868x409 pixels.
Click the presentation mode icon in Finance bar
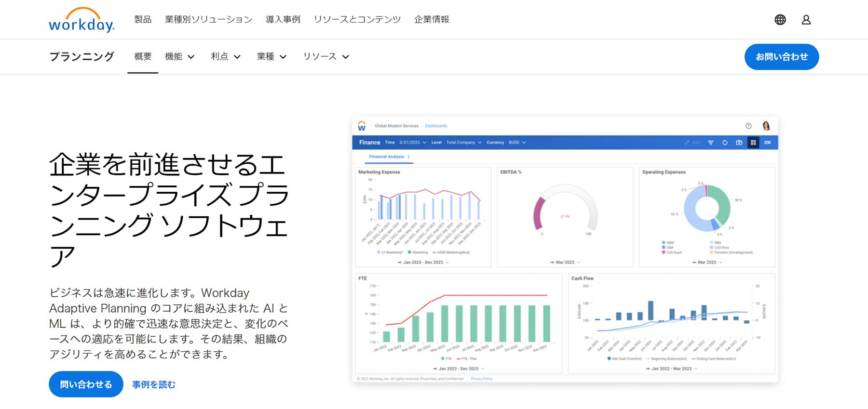point(768,143)
